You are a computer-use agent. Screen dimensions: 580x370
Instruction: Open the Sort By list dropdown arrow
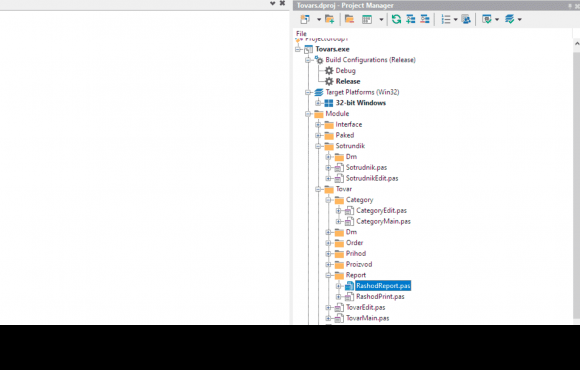[x=455, y=20]
